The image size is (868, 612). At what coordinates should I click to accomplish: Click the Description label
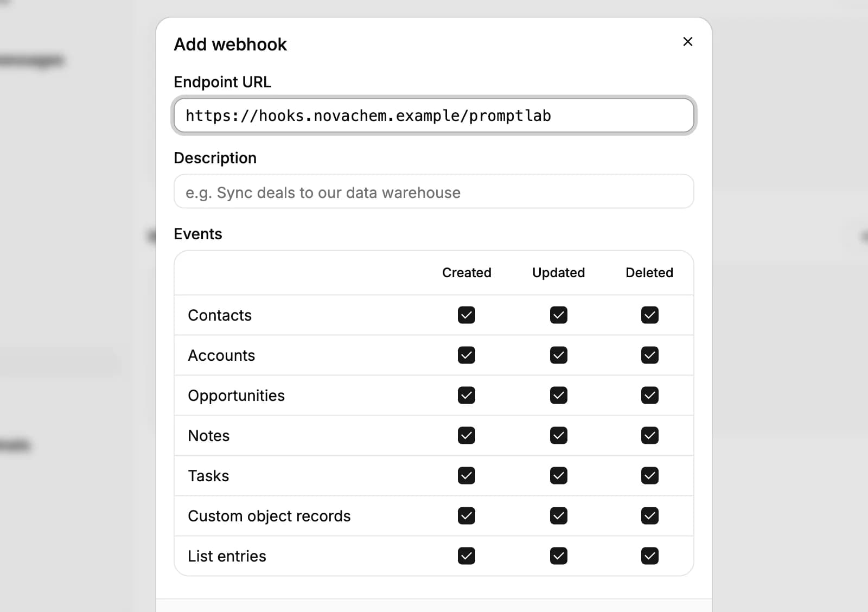(x=215, y=158)
